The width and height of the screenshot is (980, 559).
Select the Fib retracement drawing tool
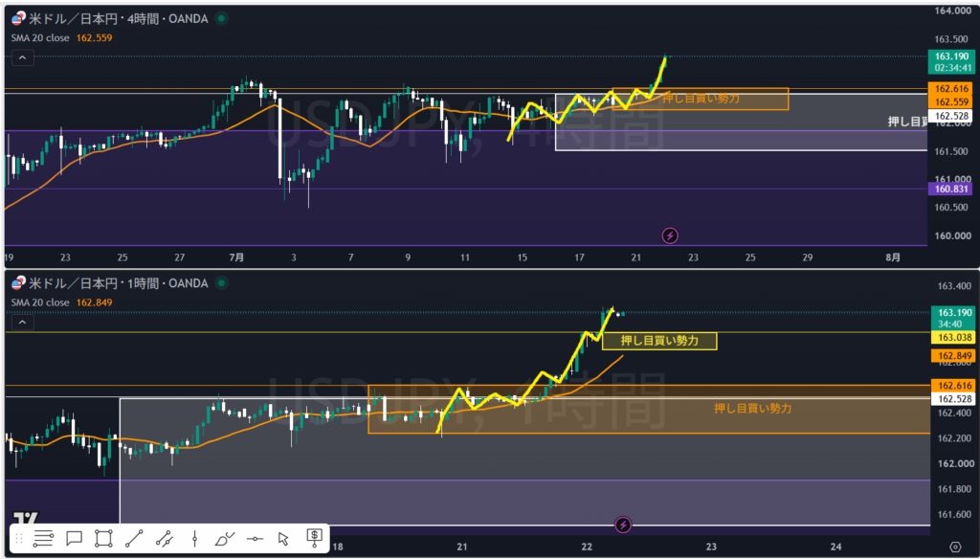[x=43, y=538]
